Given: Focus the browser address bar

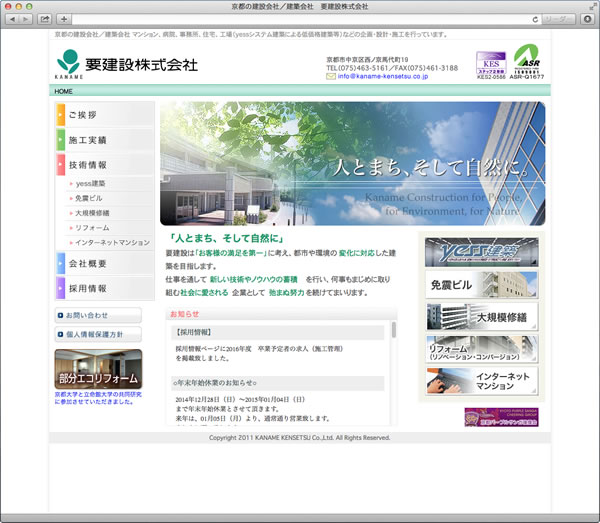Looking at the screenshot, I should pyautogui.click(x=300, y=19).
